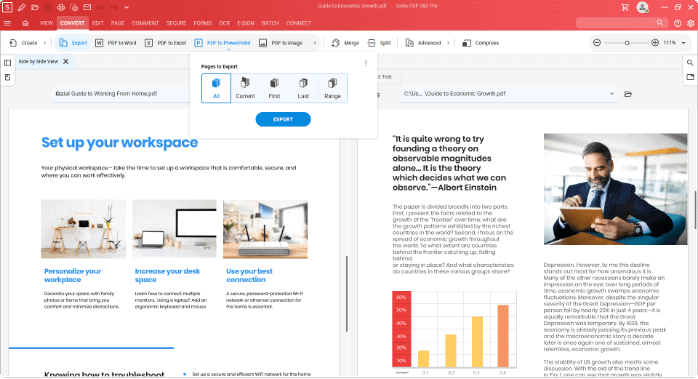Click the Merge tool icon

coord(336,43)
